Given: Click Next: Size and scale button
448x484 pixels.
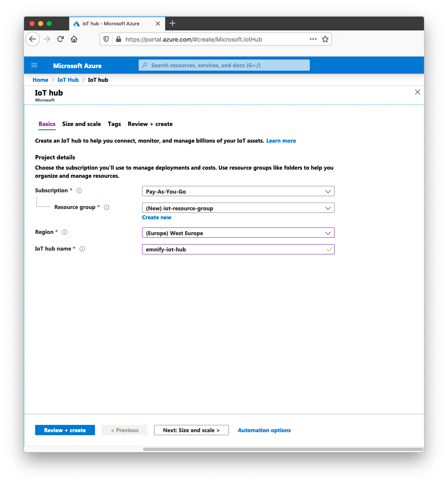Looking at the screenshot, I should pyautogui.click(x=191, y=430).
